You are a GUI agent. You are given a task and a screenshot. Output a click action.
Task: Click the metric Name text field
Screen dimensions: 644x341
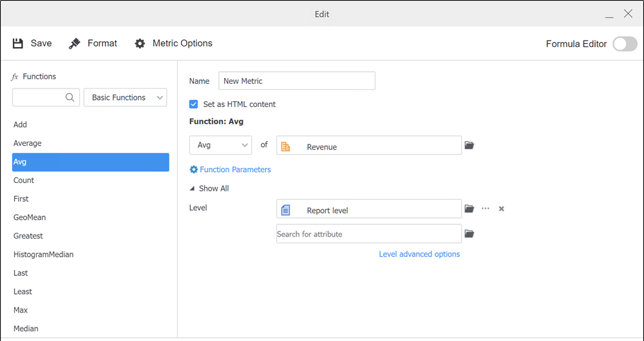click(x=297, y=81)
